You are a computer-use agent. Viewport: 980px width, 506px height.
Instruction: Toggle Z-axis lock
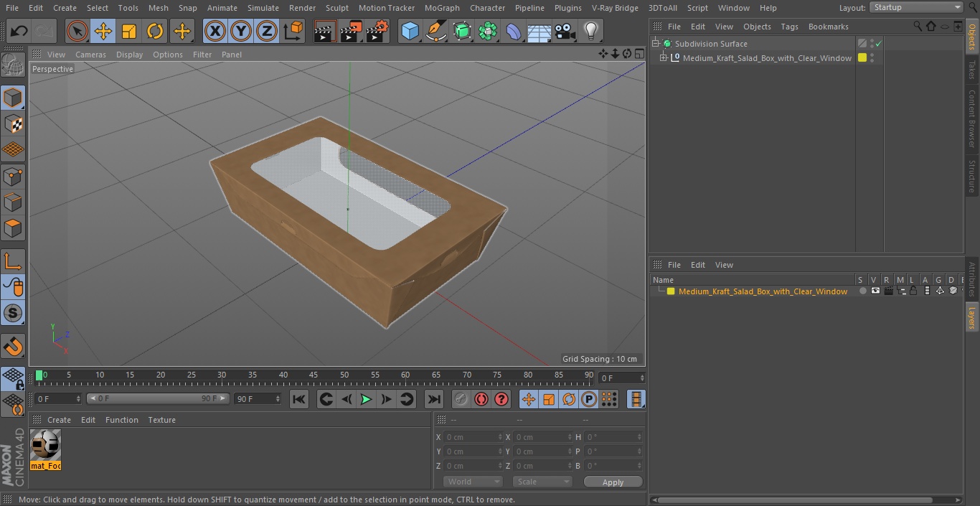[267, 31]
